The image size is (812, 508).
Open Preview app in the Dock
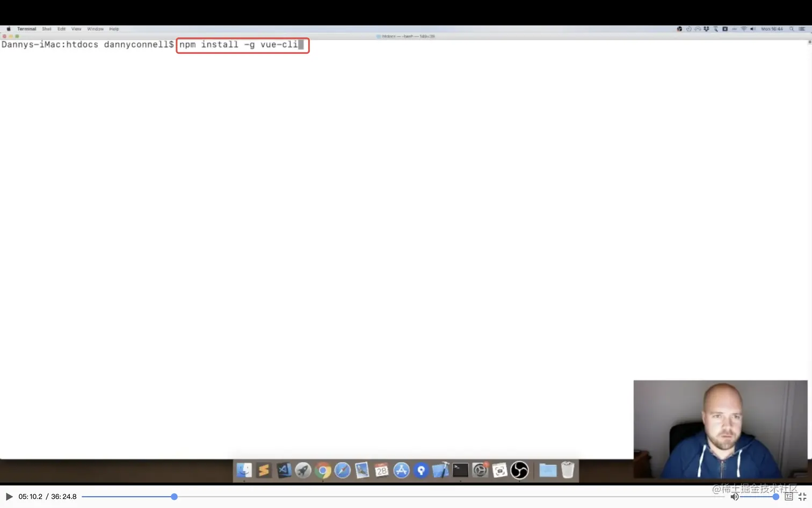(362, 470)
